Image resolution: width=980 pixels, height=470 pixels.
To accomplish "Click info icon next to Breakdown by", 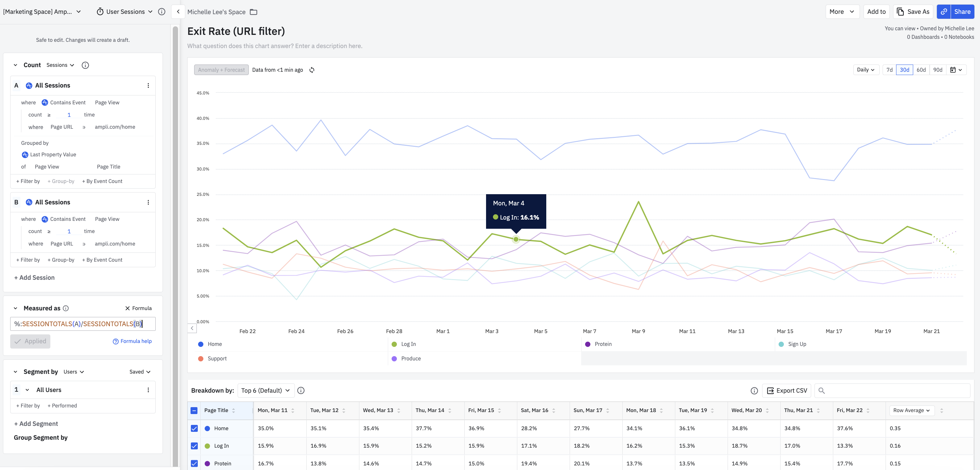I will point(300,390).
